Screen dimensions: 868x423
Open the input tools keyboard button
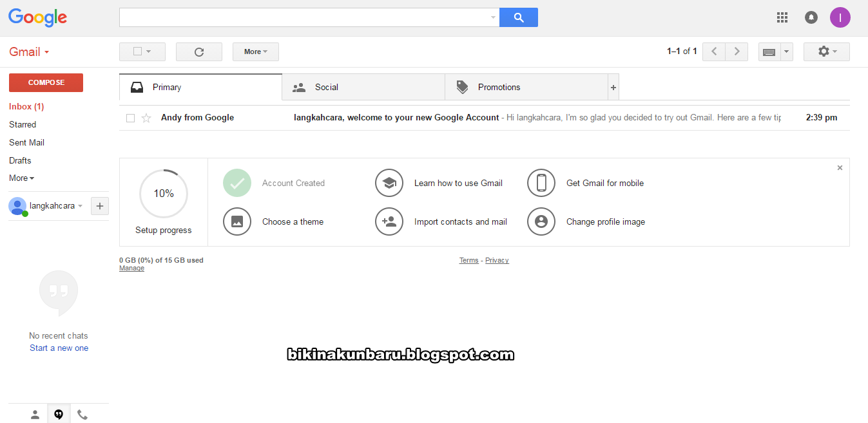(769, 52)
